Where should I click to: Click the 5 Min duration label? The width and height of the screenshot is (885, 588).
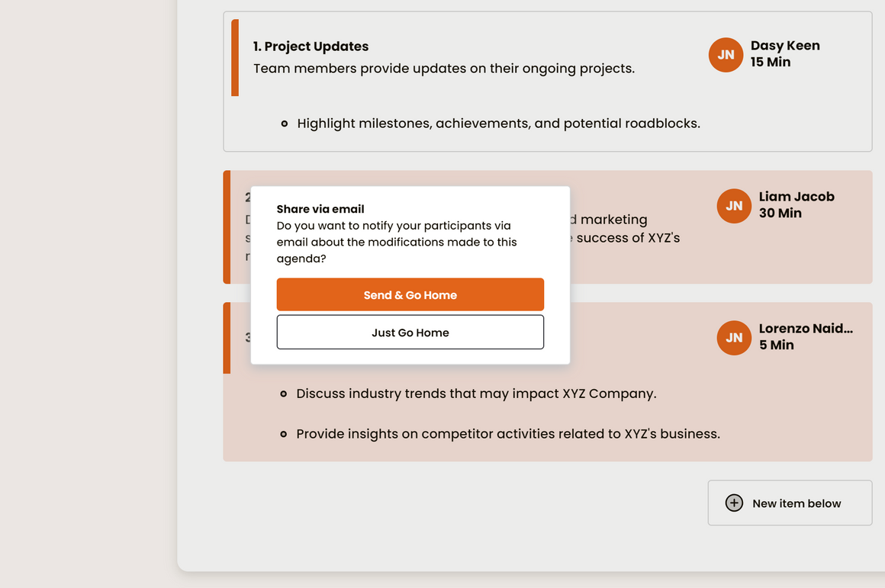click(777, 345)
